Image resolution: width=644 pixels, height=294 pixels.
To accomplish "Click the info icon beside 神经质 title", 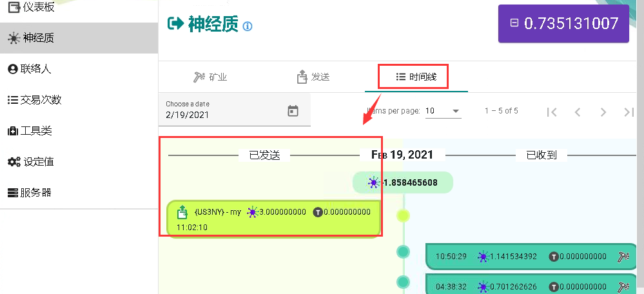I will 248,26.
